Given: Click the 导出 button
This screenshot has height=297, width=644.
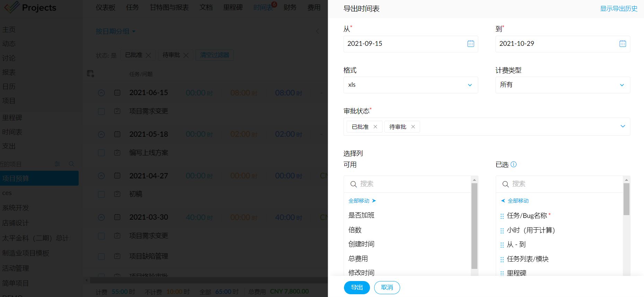Looking at the screenshot, I should pyautogui.click(x=357, y=288).
